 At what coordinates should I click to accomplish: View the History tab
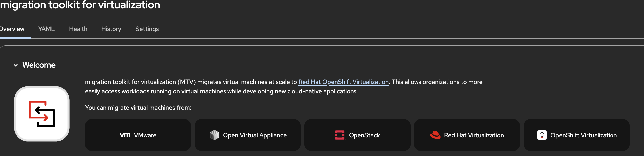111,29
